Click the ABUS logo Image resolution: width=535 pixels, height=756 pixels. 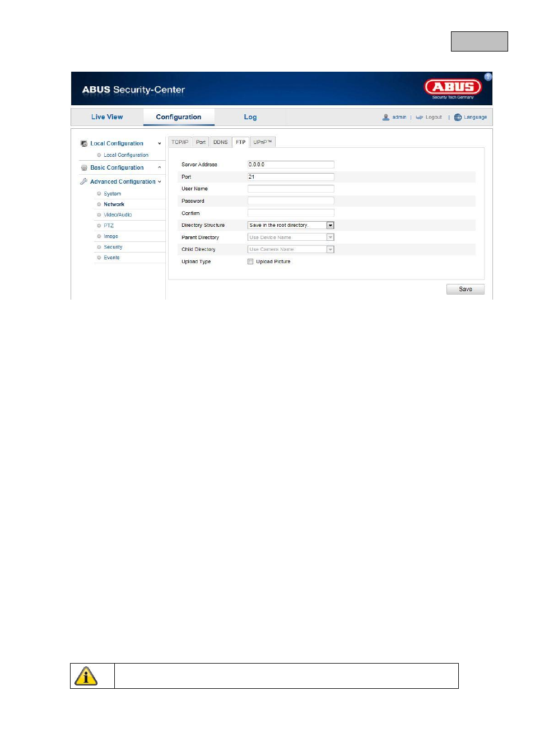453,88
